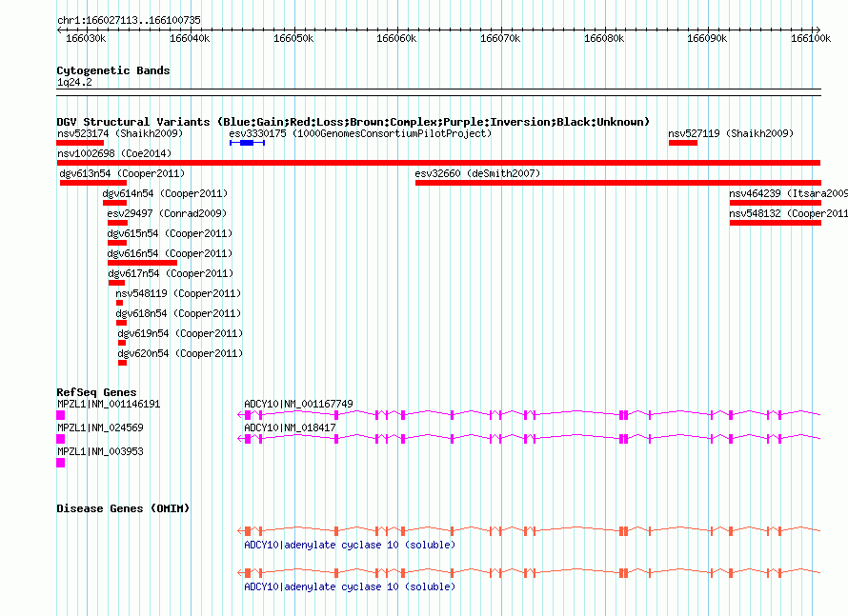Open ADCY10|NM_018417 transcript label
This screenshot has width=848, height=616.
[x=290, y=427]
